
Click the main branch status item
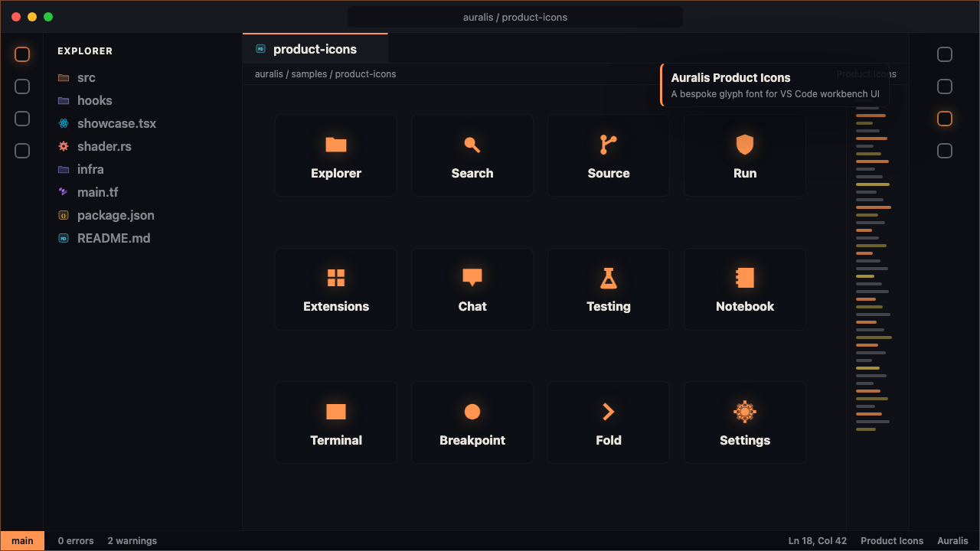point(22,541)
